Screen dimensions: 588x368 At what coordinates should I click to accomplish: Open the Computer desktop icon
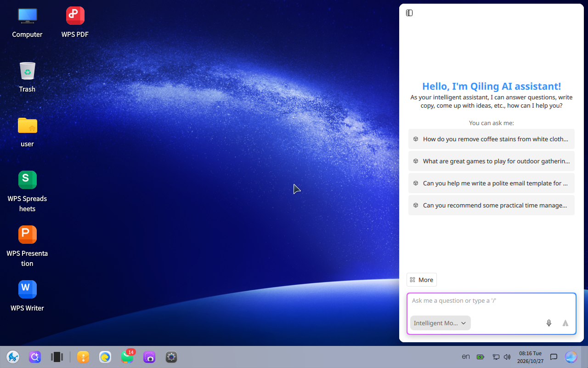tap(27, 22)
